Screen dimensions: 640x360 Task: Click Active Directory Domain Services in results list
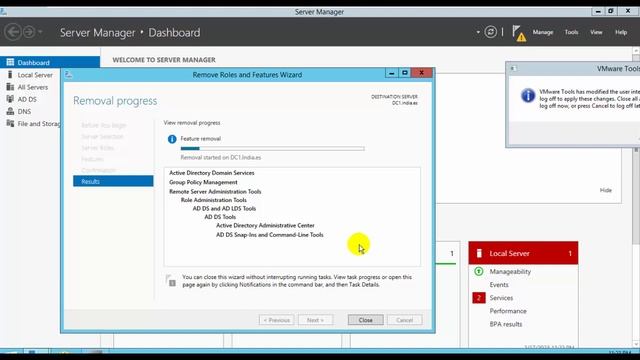coord(211,173)
